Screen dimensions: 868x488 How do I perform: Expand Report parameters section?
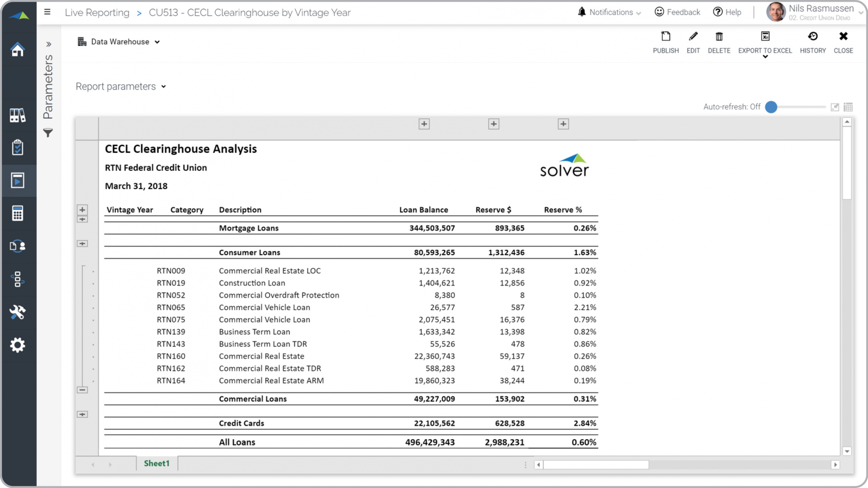[121, 86]
